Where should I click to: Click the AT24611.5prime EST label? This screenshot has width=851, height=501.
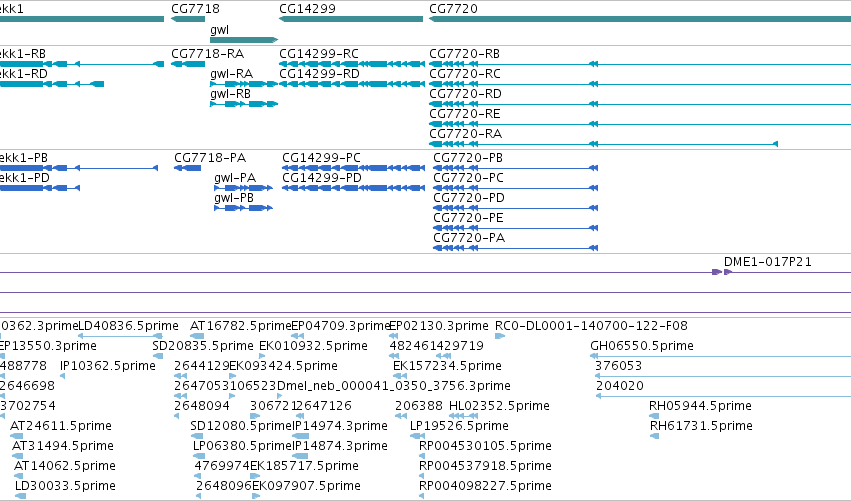(x=61, y=427)
